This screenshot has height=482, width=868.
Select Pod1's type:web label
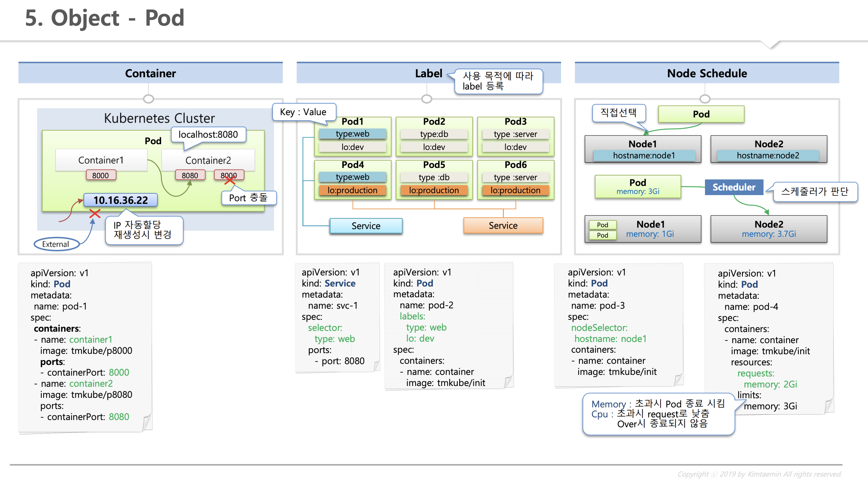pyautogui.click(x=352, y=134)
